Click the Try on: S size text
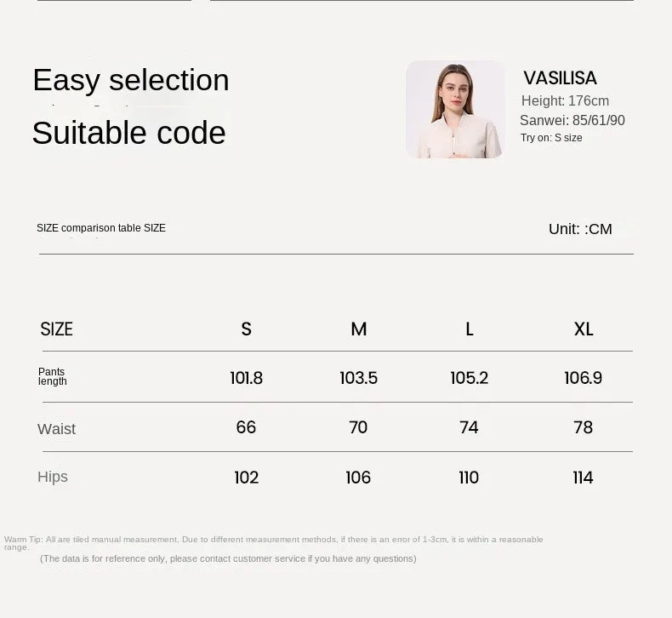 [x=551, y=138]
